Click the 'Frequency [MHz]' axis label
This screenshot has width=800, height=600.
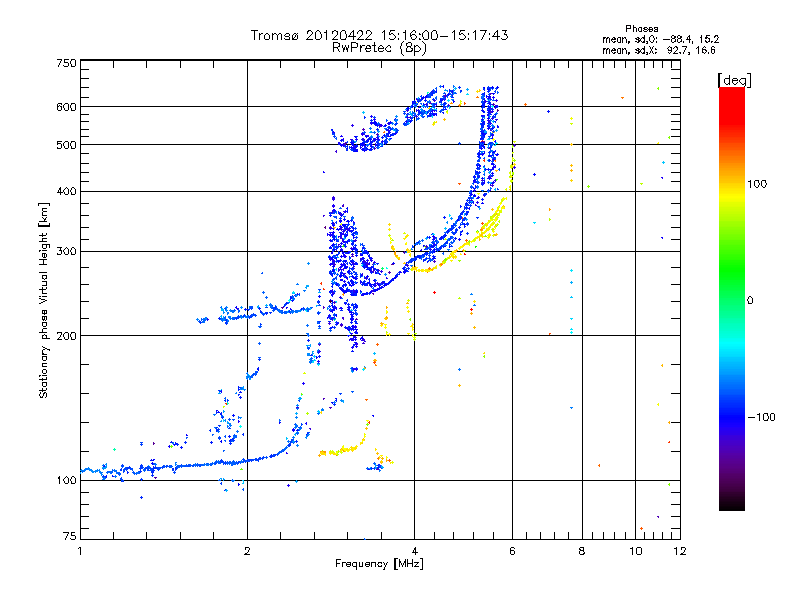click(379, 564)
